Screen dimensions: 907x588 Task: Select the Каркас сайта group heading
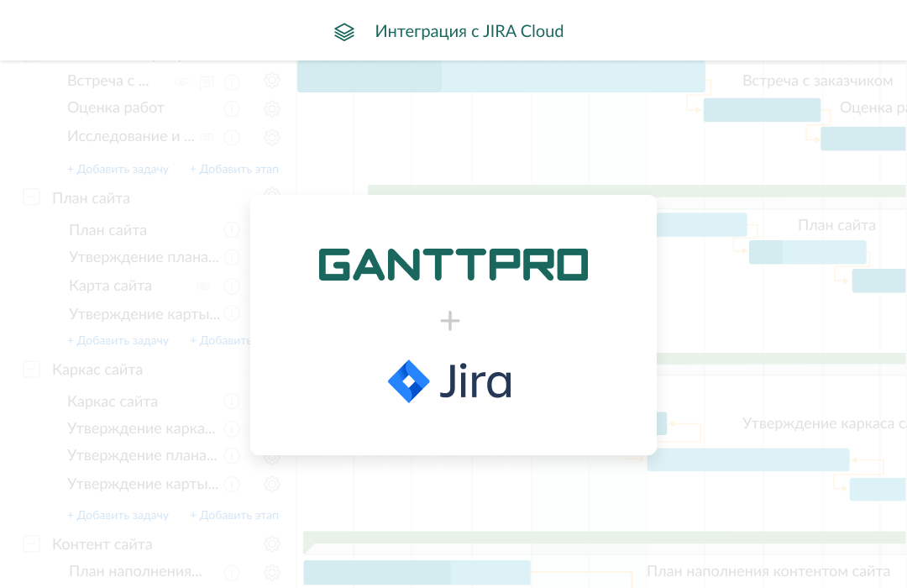(x=97, y=370)
